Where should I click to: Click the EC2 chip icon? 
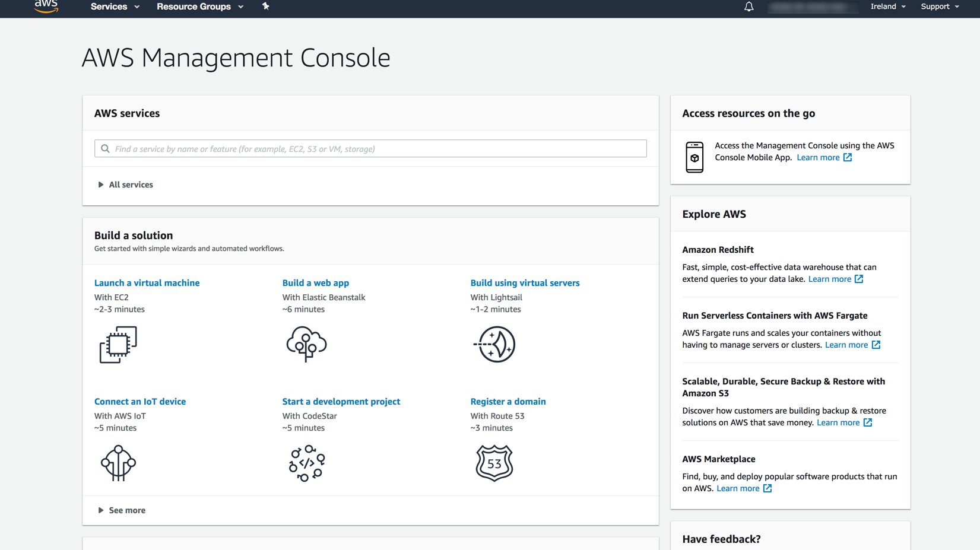[x=118, y=344]
